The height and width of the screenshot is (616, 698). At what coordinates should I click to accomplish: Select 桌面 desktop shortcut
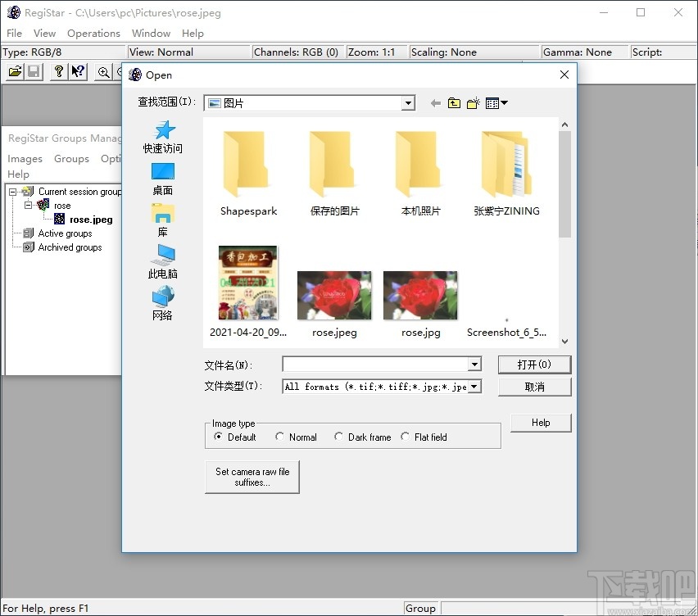(x=163, y=179)
